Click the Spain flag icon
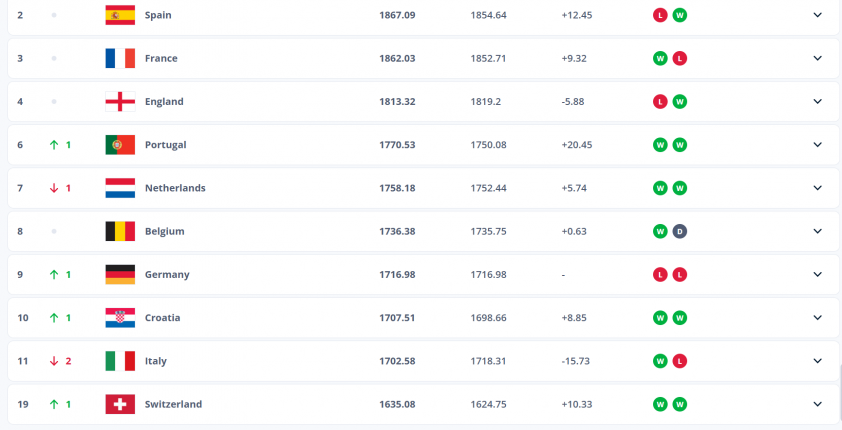The image size is (842, 430). [x=120, y=15]
